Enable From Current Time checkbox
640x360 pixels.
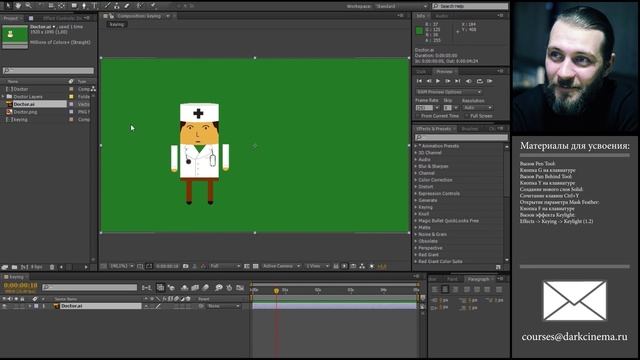418,116
